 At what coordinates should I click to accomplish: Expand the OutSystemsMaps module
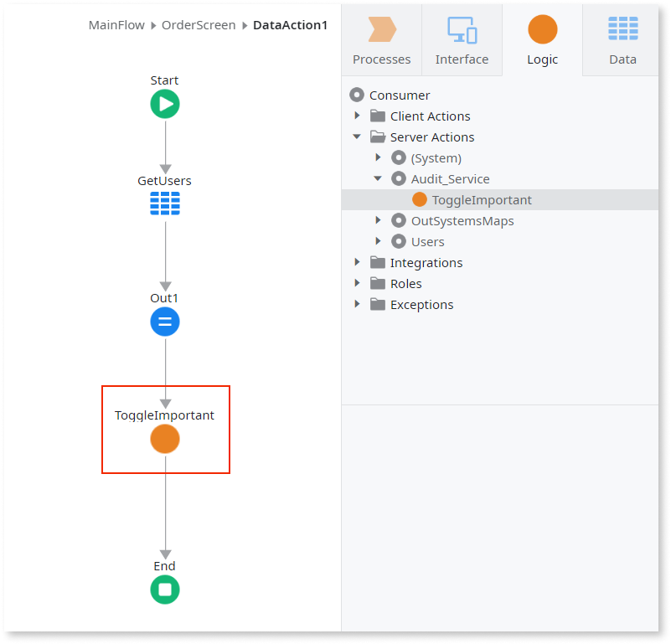click(x=379, y=220)
